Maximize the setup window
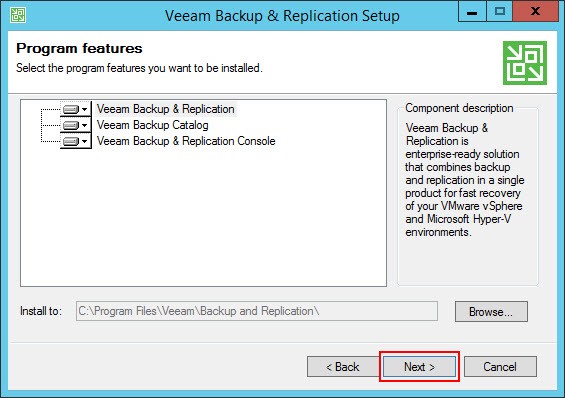Image resolution: width=565 pixels, height=398 pixels. click(500, 12)
